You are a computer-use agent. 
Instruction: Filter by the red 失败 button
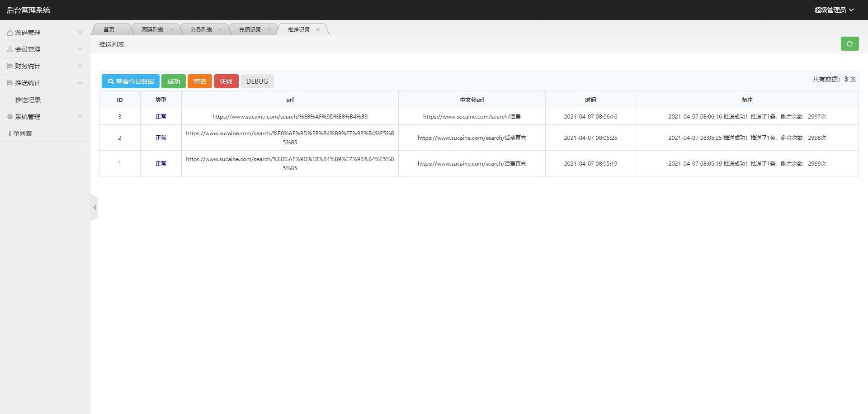coord(226,81)
